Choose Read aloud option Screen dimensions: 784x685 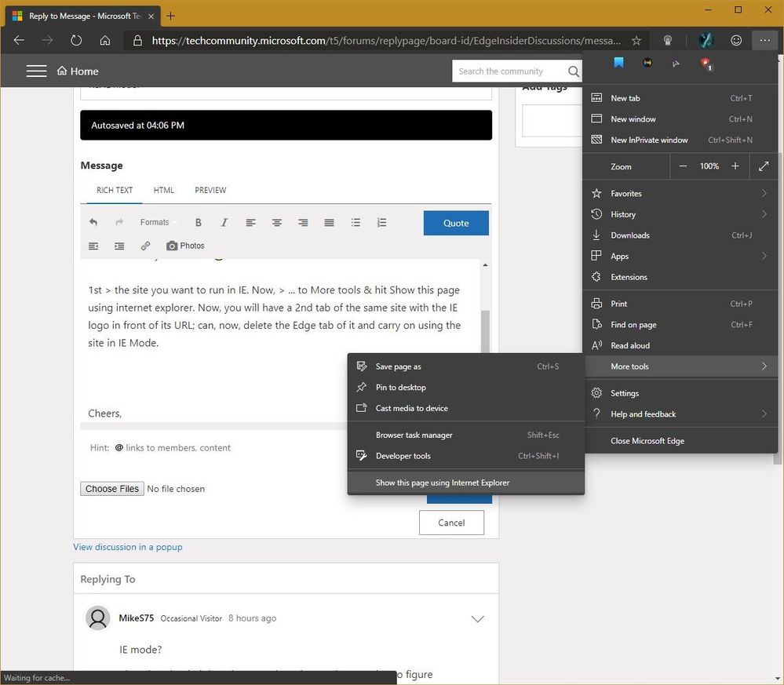(x=680, y=345)
